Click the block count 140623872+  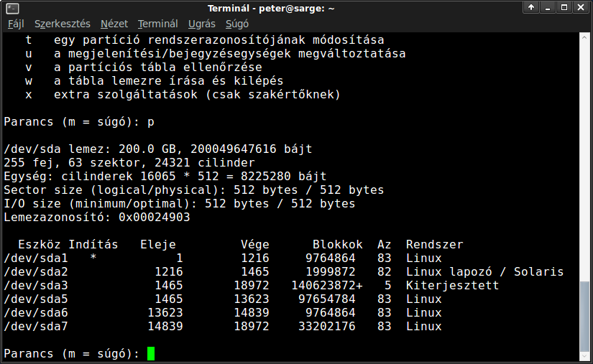327,286
